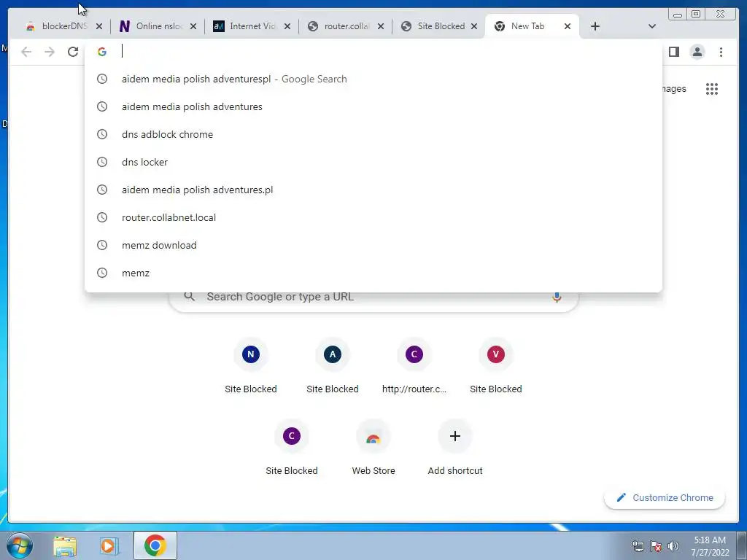Open the network tray icon

click(x=638, y=546)
